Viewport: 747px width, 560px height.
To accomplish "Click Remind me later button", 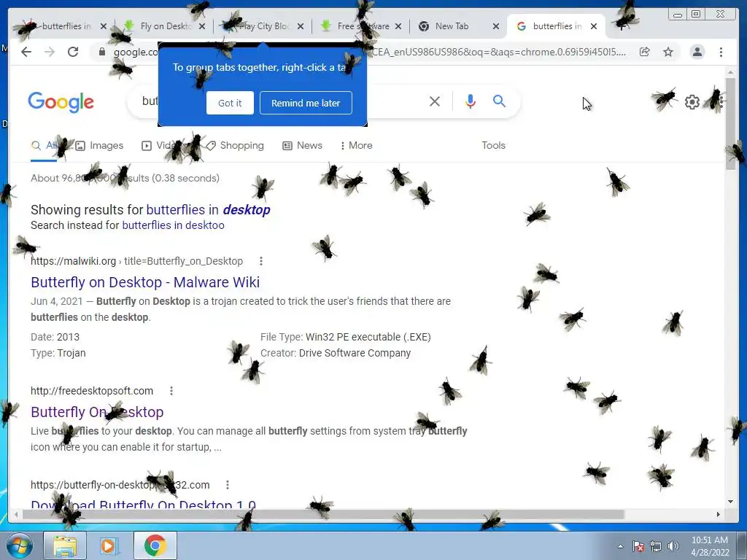I will (306, 103).
